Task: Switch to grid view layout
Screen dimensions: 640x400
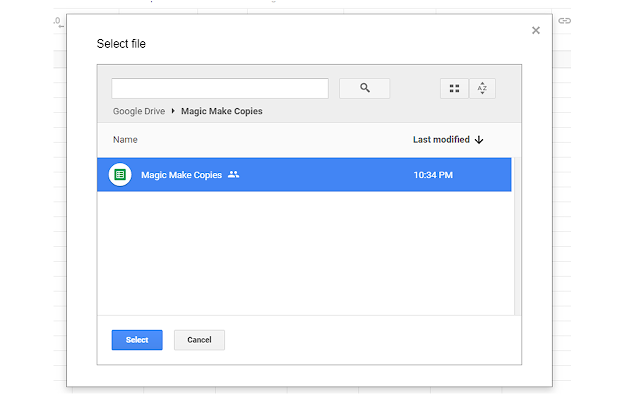Action: pos(454,88)
